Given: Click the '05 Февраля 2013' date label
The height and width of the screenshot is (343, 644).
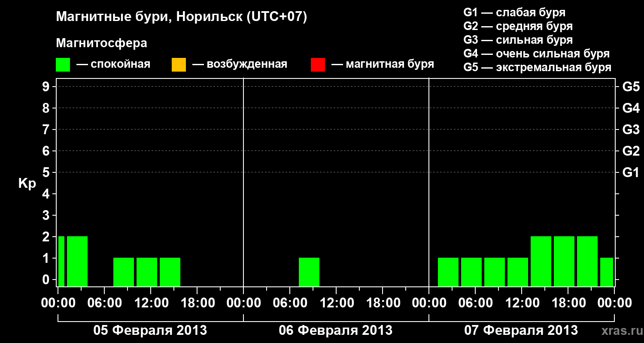Looking at the screenshot, I should (x=150, y=331).
